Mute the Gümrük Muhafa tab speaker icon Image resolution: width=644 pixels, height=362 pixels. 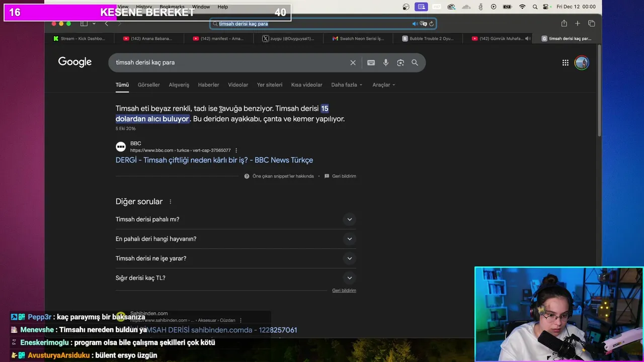[x=527, y=38]
